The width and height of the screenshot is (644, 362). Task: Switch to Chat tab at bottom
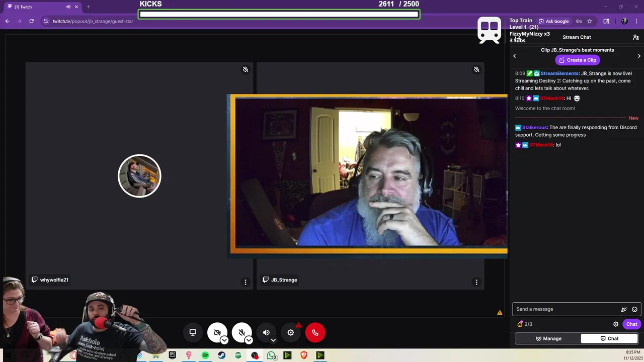click(x=609, y=338)
